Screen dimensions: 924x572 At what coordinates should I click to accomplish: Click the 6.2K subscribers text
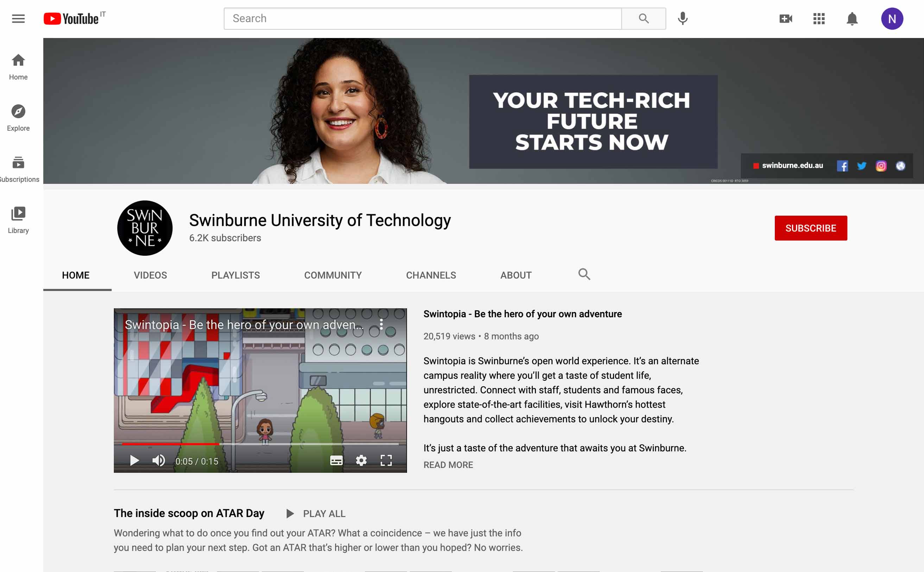coord(225,238)
